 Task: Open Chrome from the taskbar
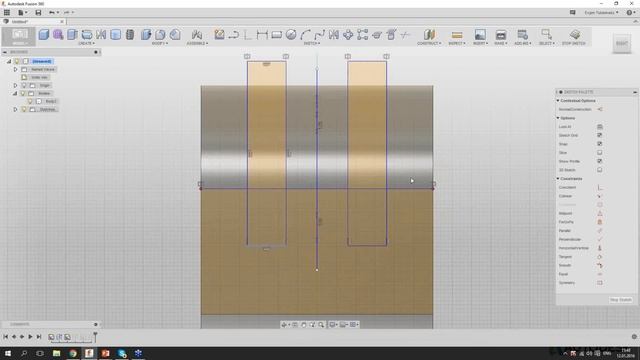point(73,353)
